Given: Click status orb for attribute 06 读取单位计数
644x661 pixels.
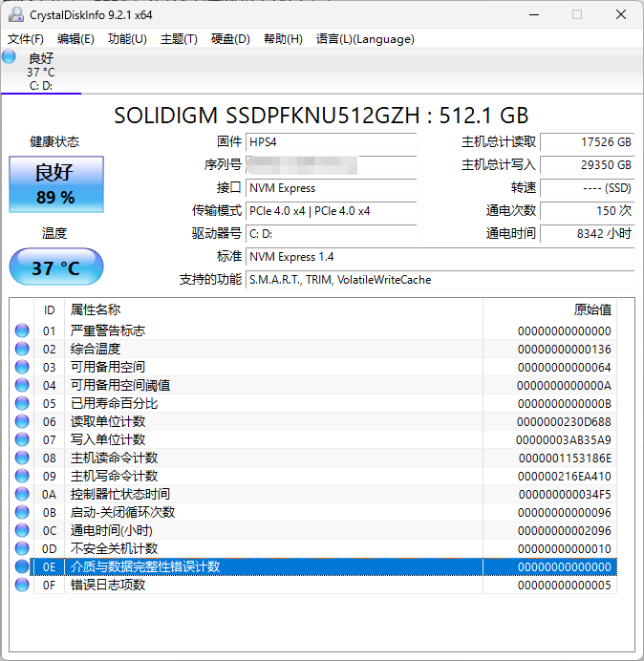Looking at the screenshot, I should click(x=22, y=421).
